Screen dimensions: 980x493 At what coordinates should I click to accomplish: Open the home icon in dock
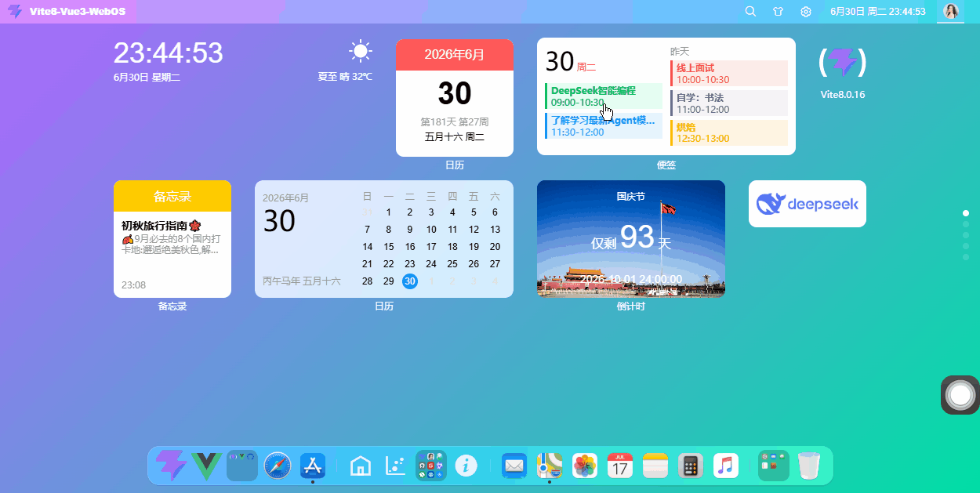pos(360,466)
